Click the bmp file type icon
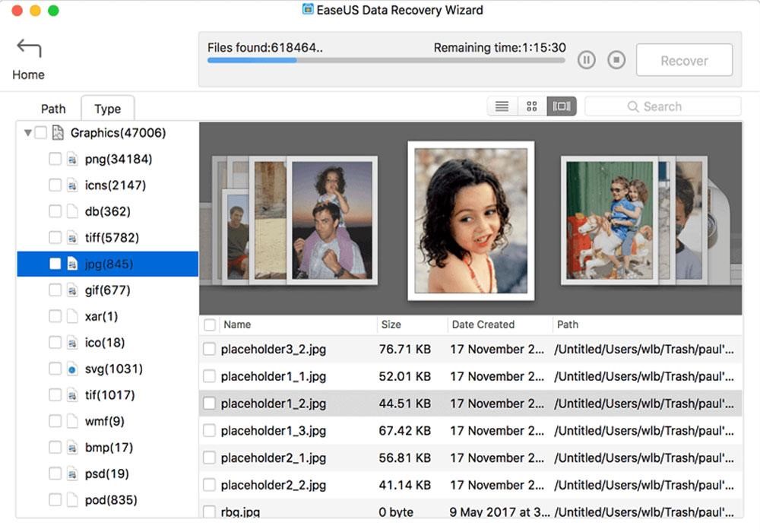760x532 pixels. 72,447
